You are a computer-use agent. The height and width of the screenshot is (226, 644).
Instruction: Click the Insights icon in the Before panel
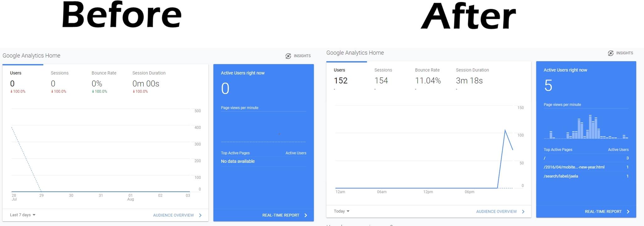click(288, 56)
